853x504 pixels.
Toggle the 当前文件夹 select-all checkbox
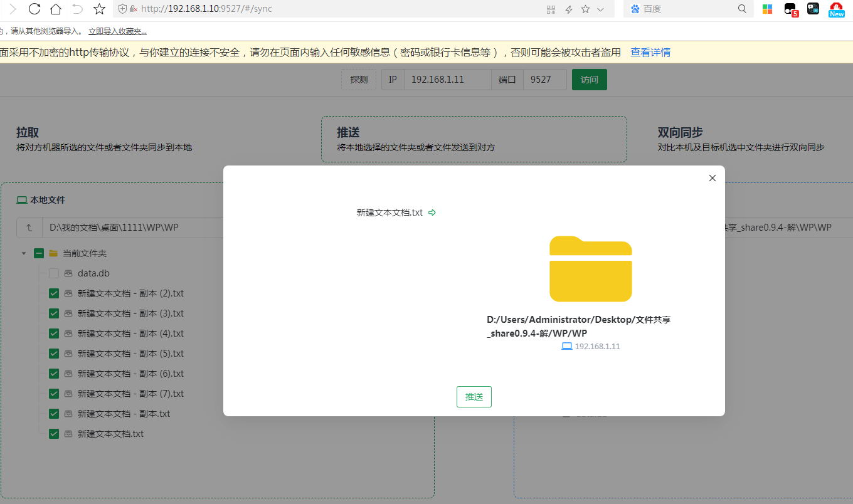[39, 253]
